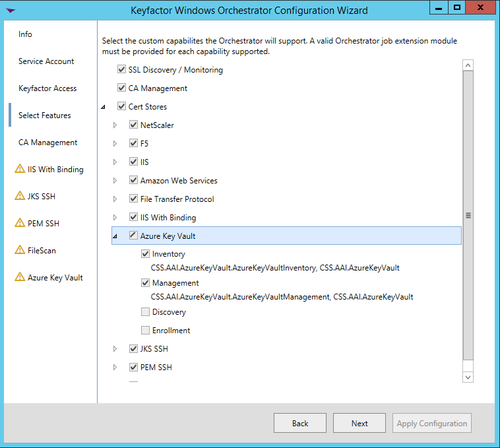Viewport: 500px width, 448px height.
Task: Enable the Enrollment checkbox
Action: pyautogui.click(x=145, y=331)
